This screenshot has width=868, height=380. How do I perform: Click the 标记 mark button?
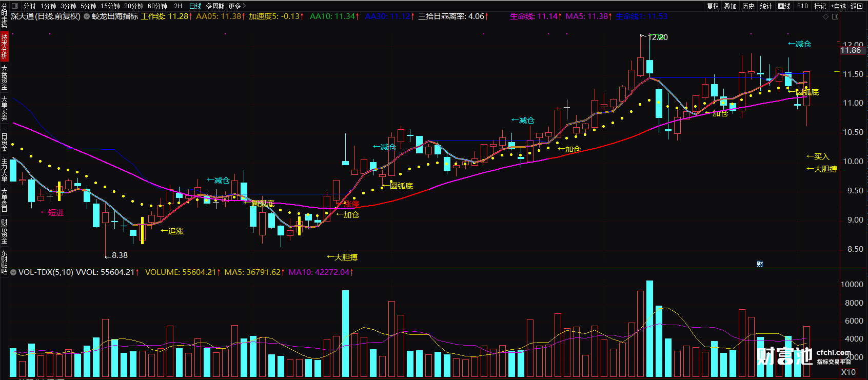[x=820, y=6]
